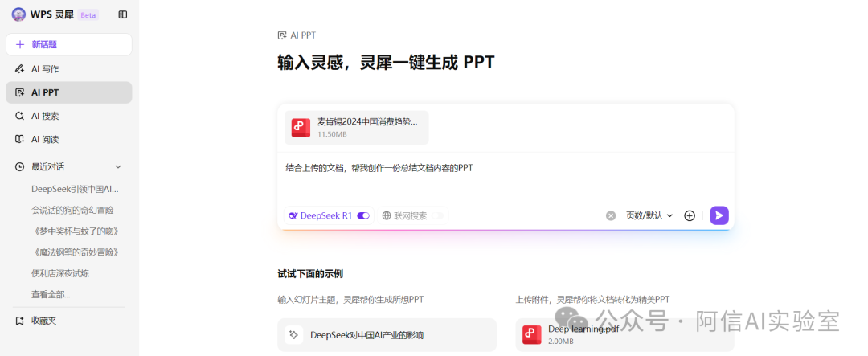868x356 pixels.
Task: Open the 页数/默认 dropdown
Action: coord(649,216)
